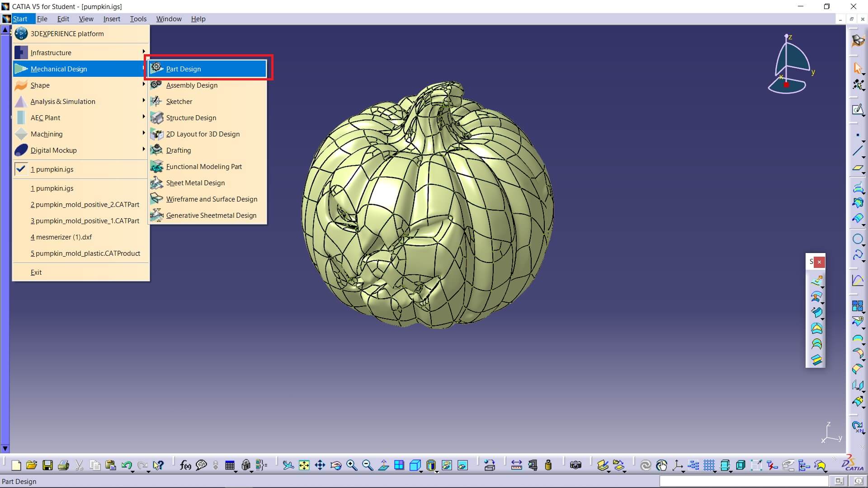Click the compass at top right
The width and height of the screenshot is (868, 488).
tap(789, 64)
